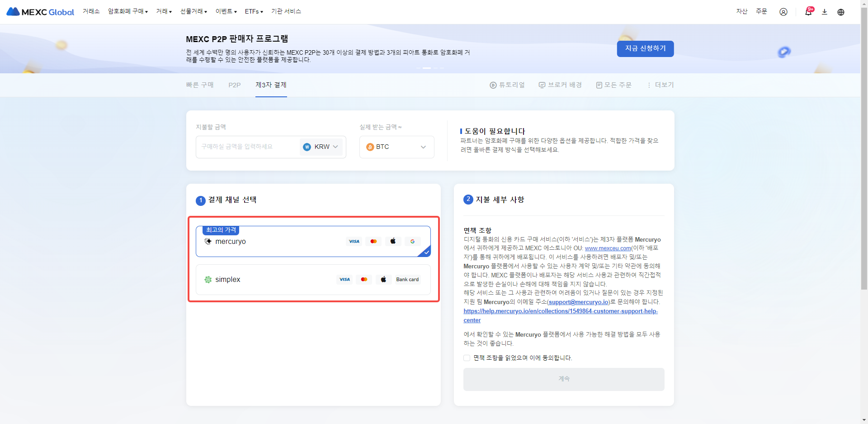868x424 pixels.
Task: Check the 면책 조항 agreement checkbox
Action: tap(467, 358)
